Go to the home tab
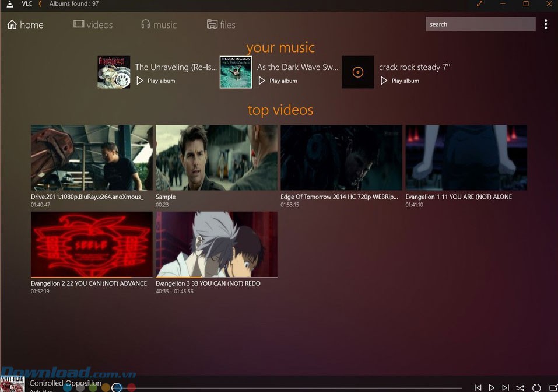Screen dimensions: 558x392 click(25, 24)
